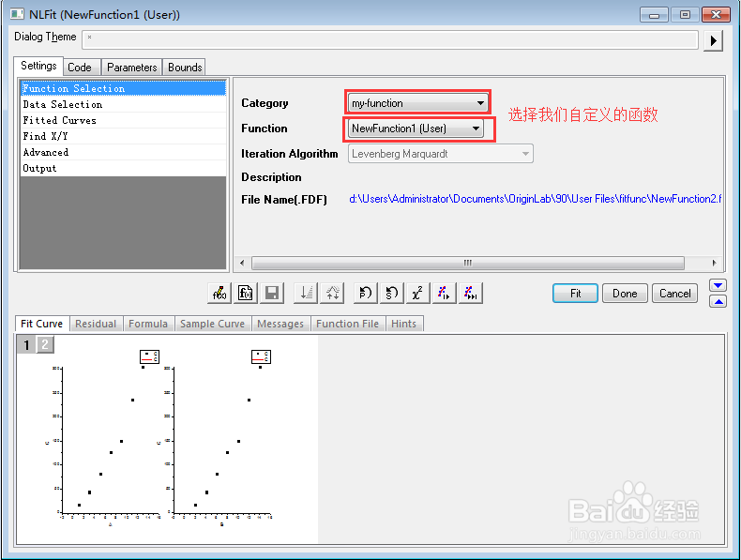Image resolution: width=741 pixels, height=560 pixels.
Task: Switch to the Code tab
Action: [80, 68]
